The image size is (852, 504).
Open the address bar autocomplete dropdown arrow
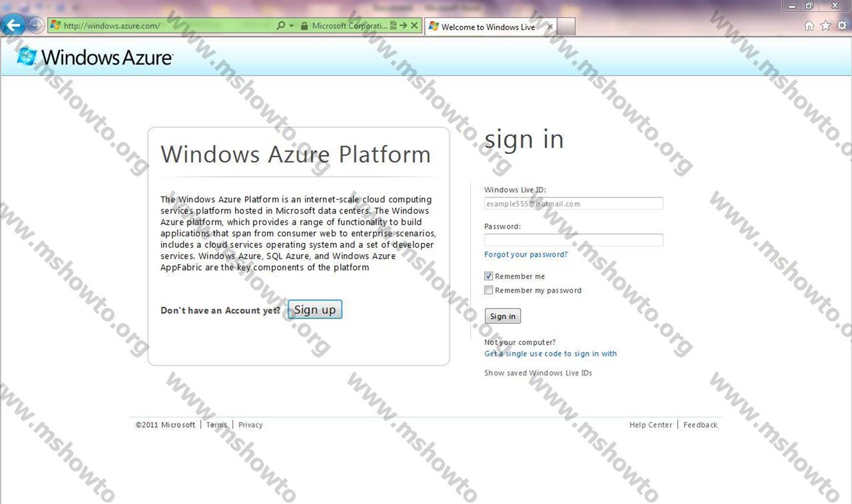(291, 26)
